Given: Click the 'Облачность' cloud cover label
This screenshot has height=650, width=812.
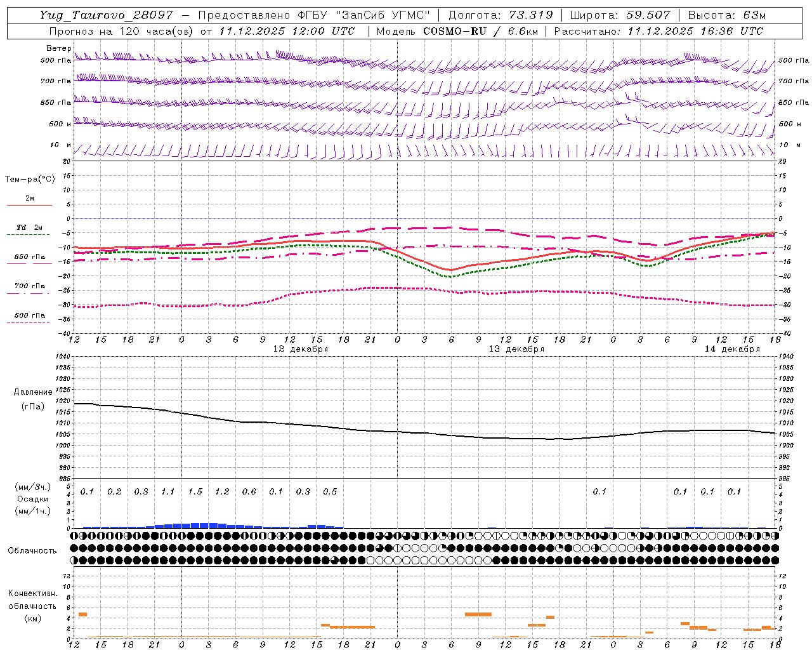Looking at the screenshot, I should (32, 551).
